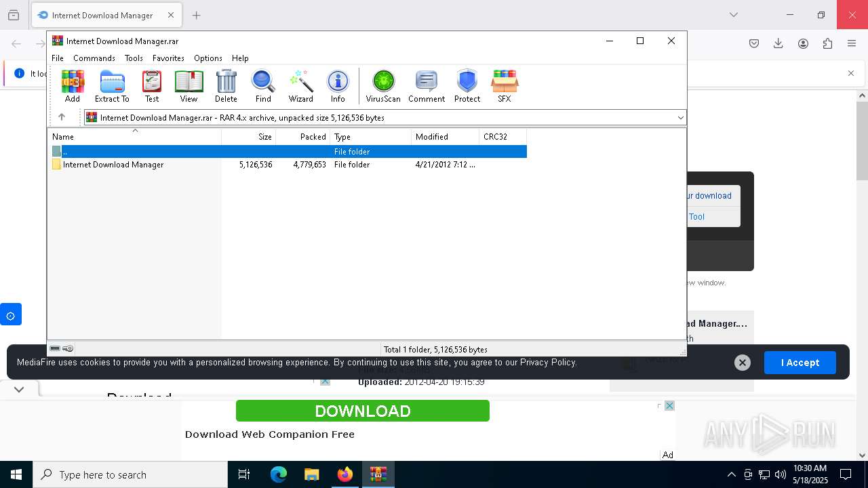Open Firefox account profile icon

(x=803, y=43)
